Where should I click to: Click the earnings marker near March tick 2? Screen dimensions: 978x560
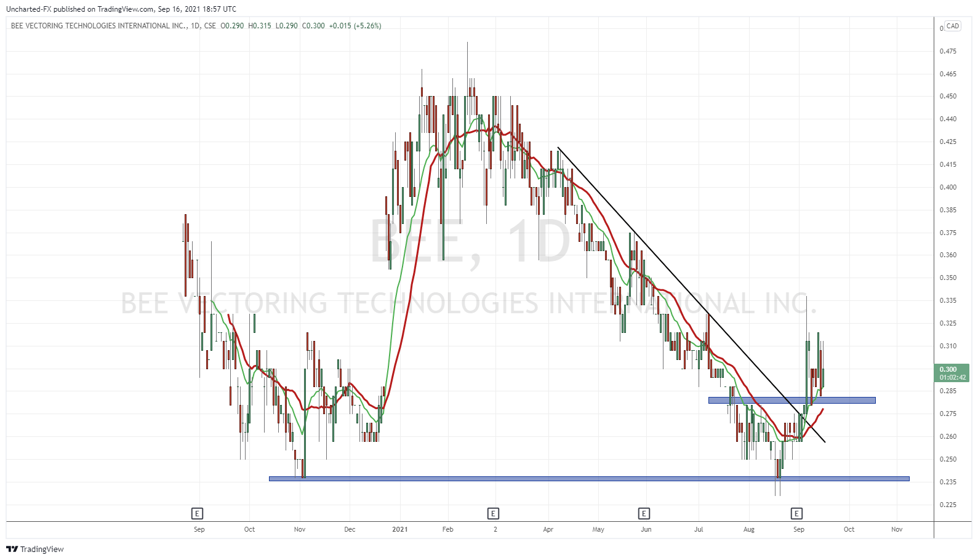click(493, 513)
